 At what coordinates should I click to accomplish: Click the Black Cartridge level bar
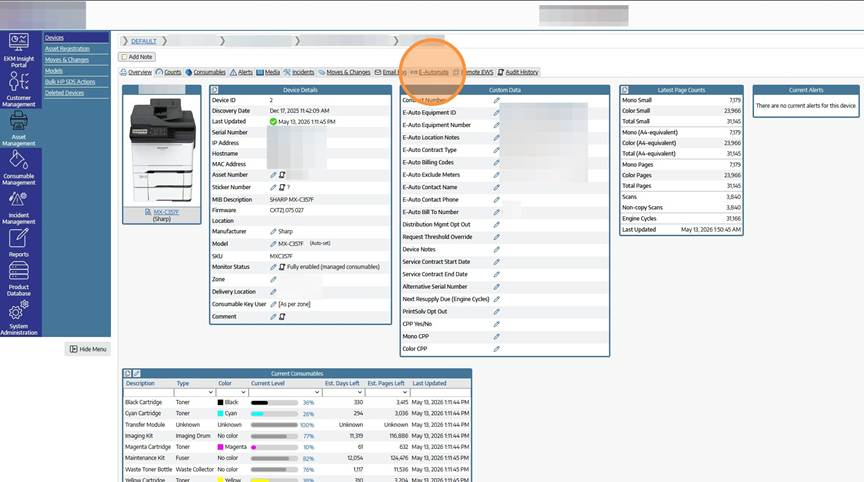[274, 403]
